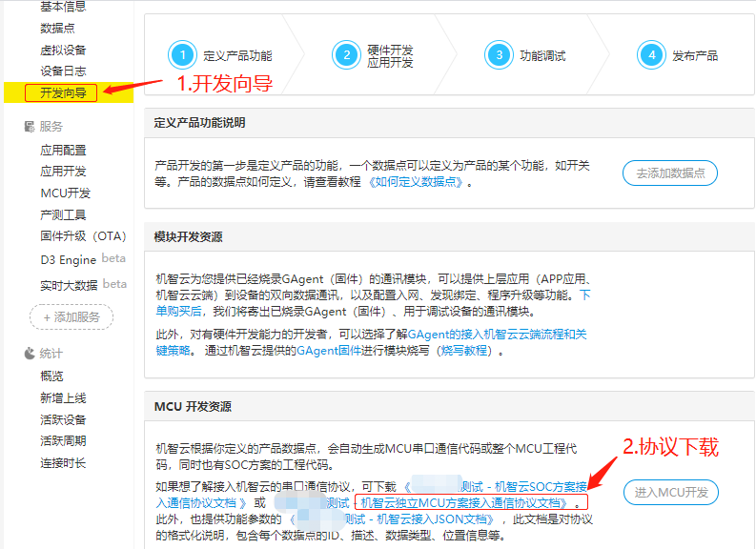
Task: Select 开发向导 in sidebar
Action: [x=61, y=92]
